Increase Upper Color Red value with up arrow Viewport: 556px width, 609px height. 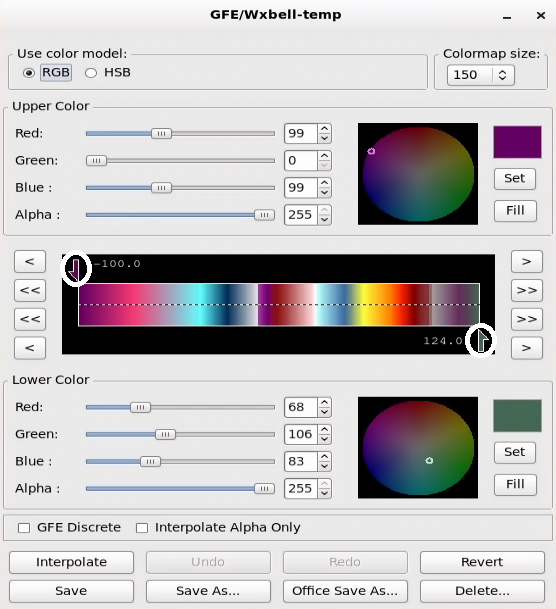click(x=325, y=129)
